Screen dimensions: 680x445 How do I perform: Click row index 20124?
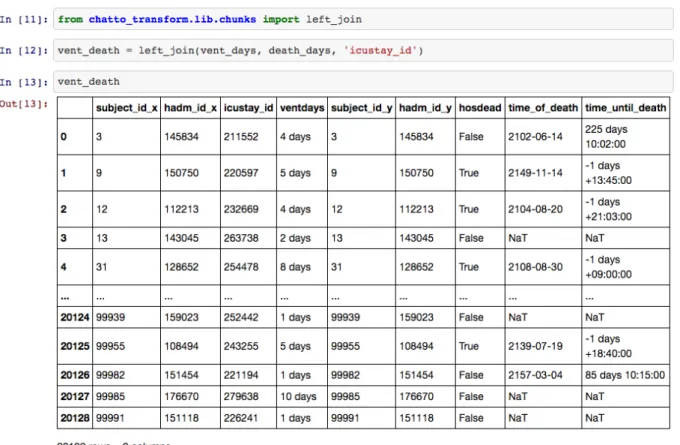point(75,317)
